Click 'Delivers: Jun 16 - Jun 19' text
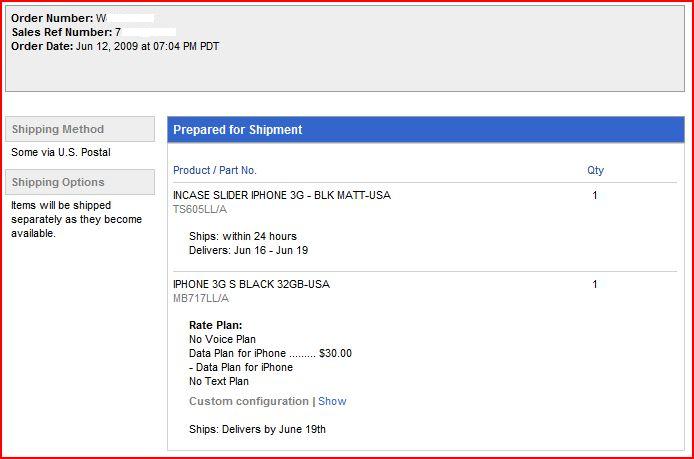 [x=248, y=250]
